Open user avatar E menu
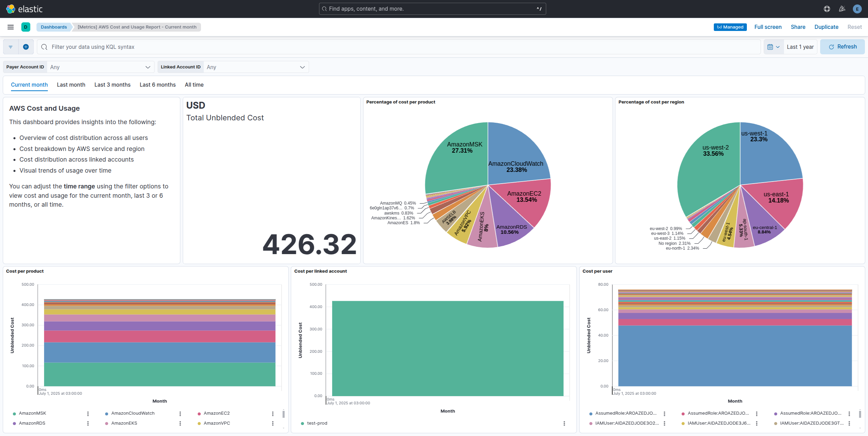This screenshot has width=868, height=436. 857,9
